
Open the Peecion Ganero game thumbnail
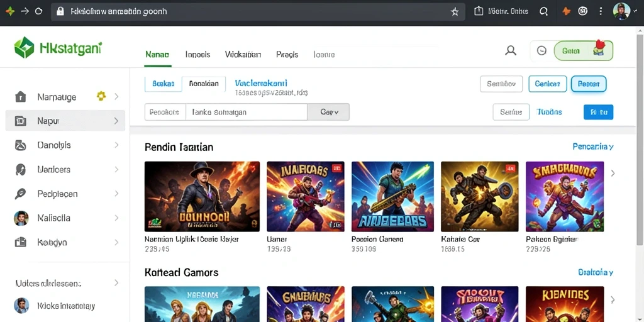(x=392, y=196)
